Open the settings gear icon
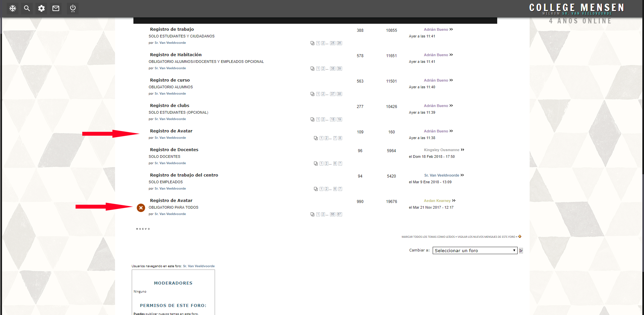 pos(41,8)
